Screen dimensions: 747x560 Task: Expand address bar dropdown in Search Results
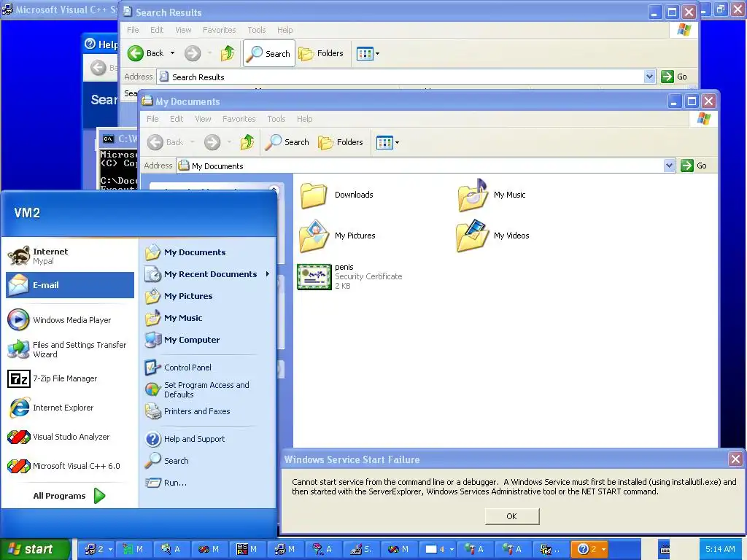tap(649, 77)
